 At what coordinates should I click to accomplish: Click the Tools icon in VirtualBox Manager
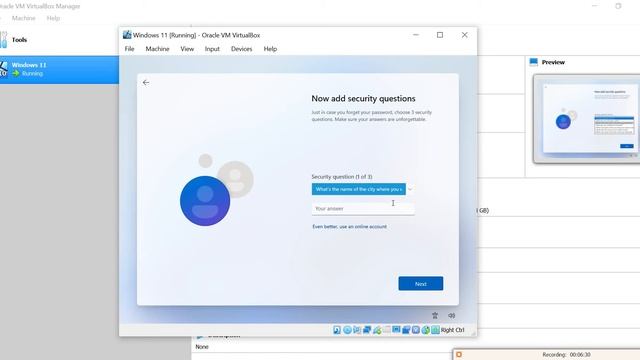point(3,40)
